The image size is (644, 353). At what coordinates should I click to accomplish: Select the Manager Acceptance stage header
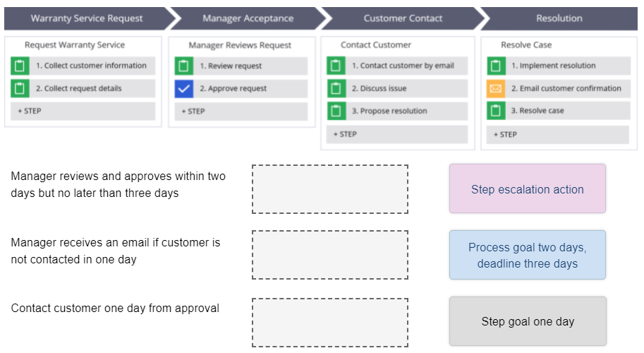(248, 18)
